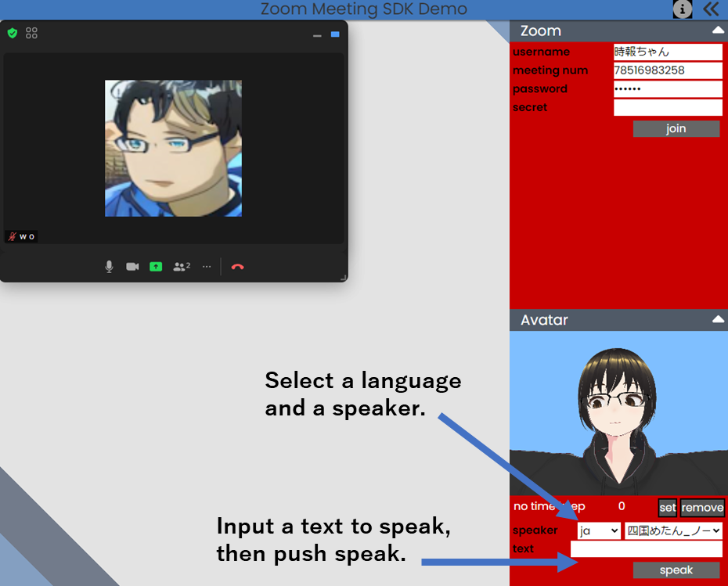Click the muted 'w o' name label
Screen dimensions: 728x586
[21, 236]
